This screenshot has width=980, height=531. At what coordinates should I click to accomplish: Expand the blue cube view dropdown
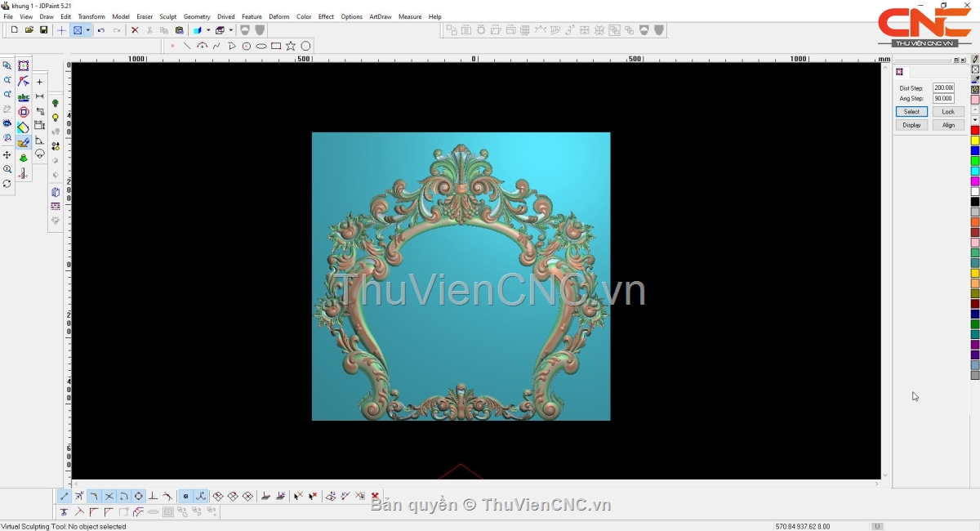point(208,30)
